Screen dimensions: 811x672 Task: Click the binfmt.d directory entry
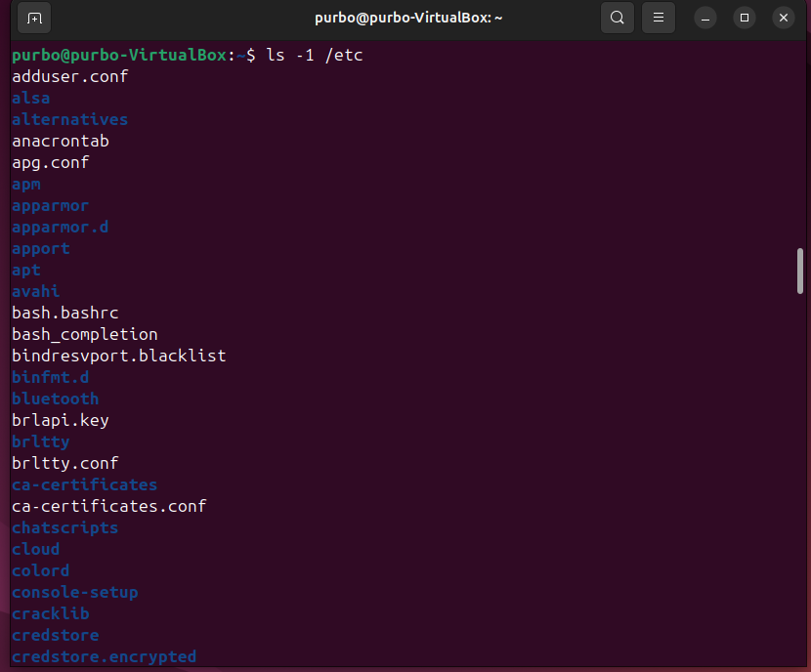(51, 377)
